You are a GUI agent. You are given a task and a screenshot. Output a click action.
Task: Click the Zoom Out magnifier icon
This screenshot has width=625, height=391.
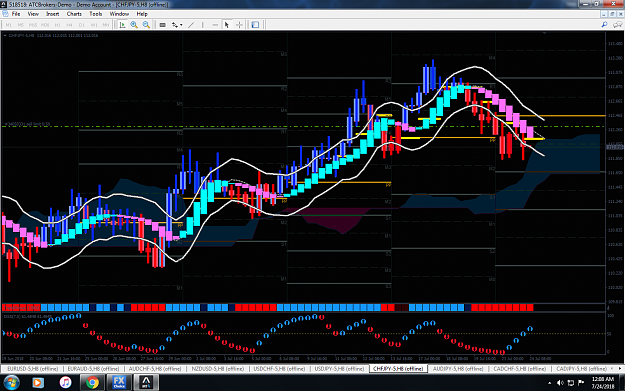tap(146, 25)
